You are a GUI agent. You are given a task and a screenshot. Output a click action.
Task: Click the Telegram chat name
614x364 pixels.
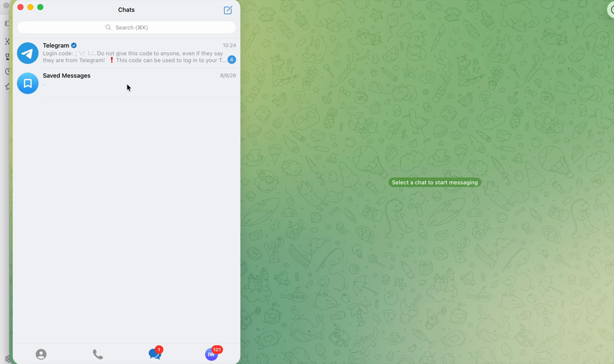coord(56,45)
